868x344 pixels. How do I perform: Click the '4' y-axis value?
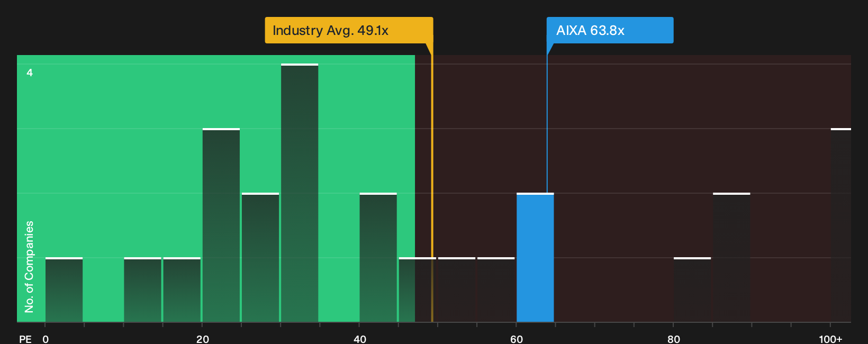coord(30,73)
